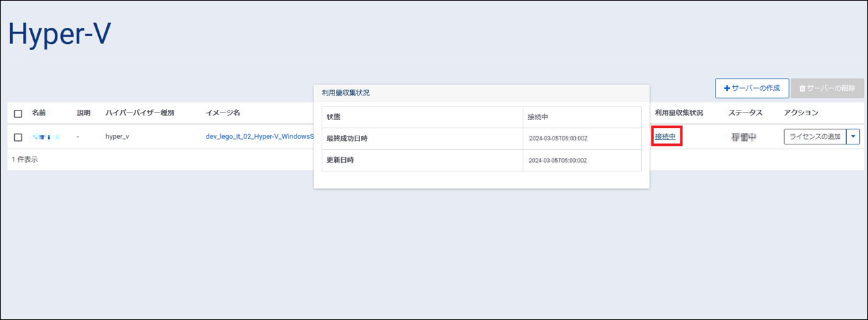Screen dimensions: 868x320
Task: Click the ハイパーバイザー種別 column header
Action: tap(139, 113)
